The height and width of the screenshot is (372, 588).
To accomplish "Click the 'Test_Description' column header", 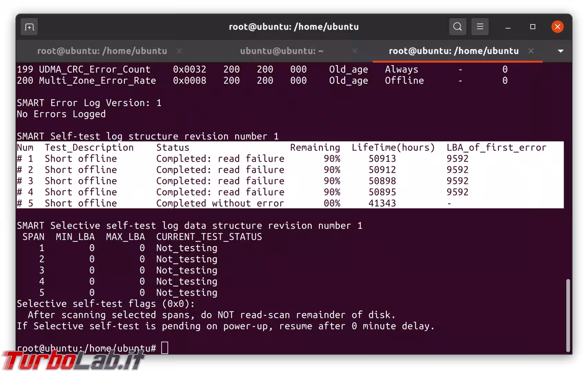I will [89, 148].
